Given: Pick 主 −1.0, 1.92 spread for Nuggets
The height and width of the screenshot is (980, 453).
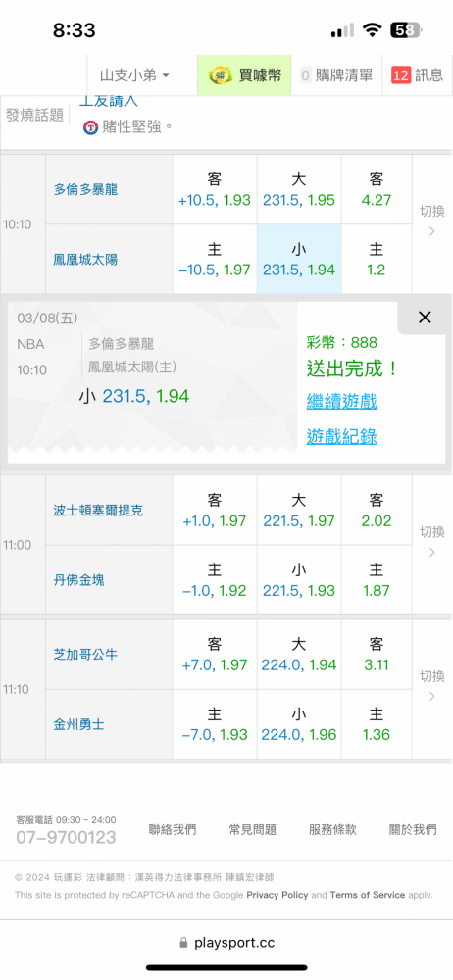Looking at the screenshot, I should coord(215,580).
